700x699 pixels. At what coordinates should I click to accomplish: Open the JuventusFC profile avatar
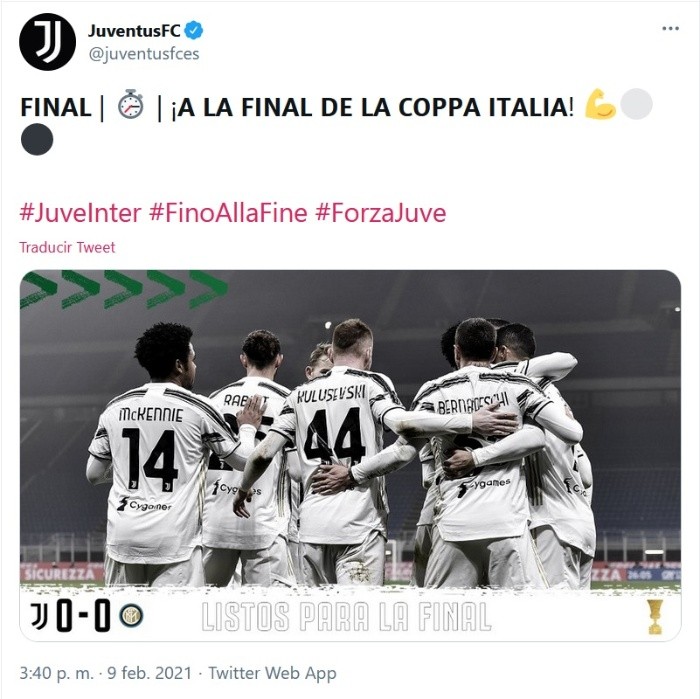point(47,42)
